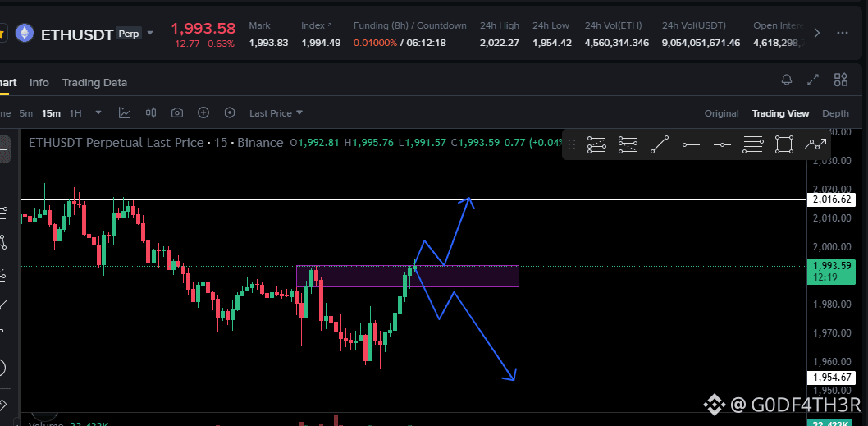This screenshot has height=426, width=868.
Task: Select the Trend Line drawing tool
Action: coord(660,144)
